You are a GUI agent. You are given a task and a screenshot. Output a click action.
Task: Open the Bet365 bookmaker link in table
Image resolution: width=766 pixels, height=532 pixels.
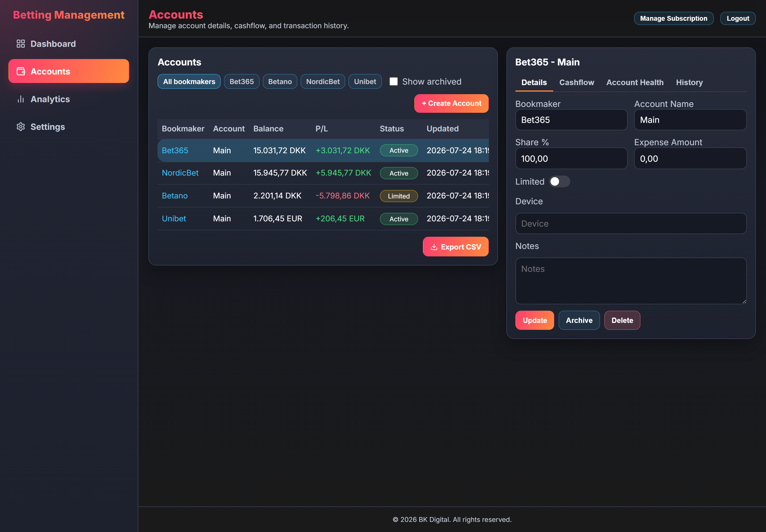click(x=175, y=150)
